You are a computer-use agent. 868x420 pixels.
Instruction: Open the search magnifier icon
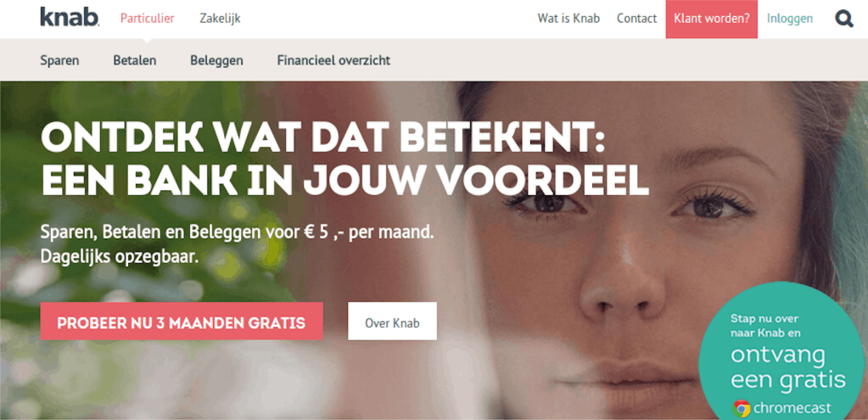coord(844,19)
